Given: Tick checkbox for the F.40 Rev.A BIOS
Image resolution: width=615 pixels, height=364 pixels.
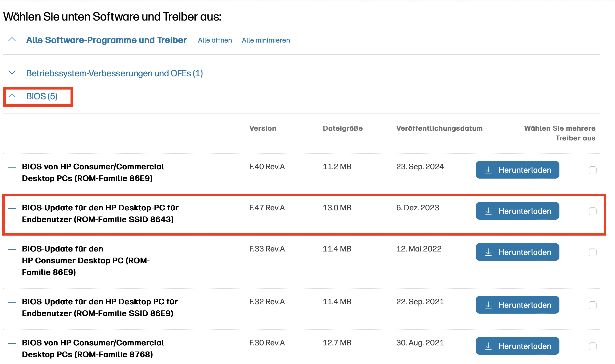Looking at the screenshot, I should click(x=592, y=170).
